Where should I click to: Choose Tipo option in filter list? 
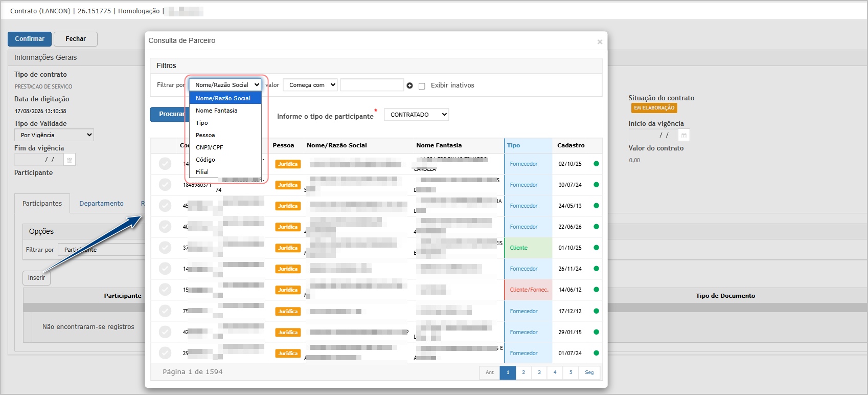point(225,123)
